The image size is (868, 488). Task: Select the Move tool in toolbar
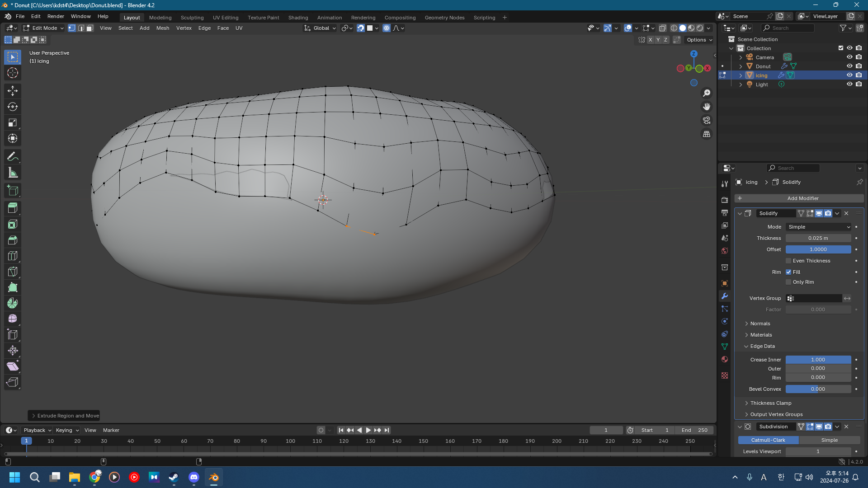coord(13,91)
